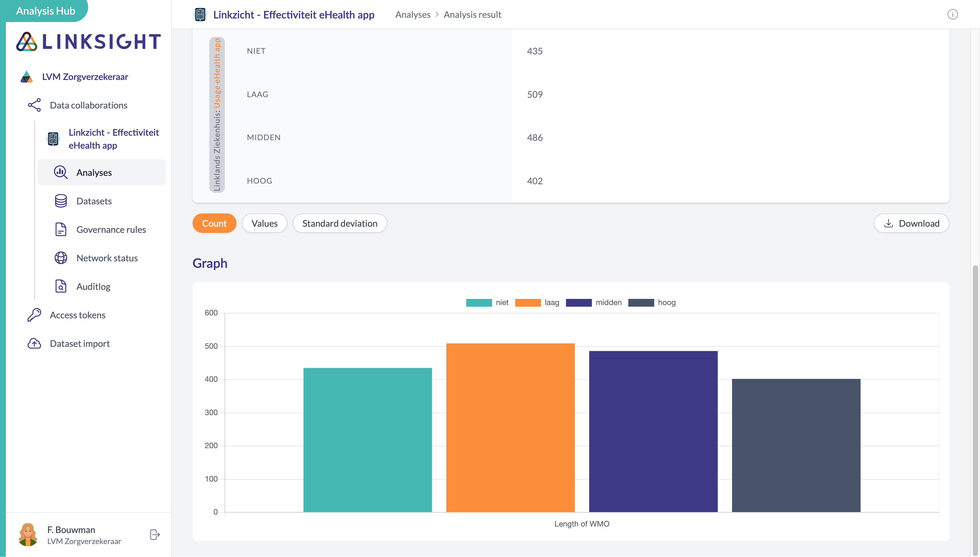Click the Dataset import cloud upload icon
980x557 pixels.
(34, 343)
